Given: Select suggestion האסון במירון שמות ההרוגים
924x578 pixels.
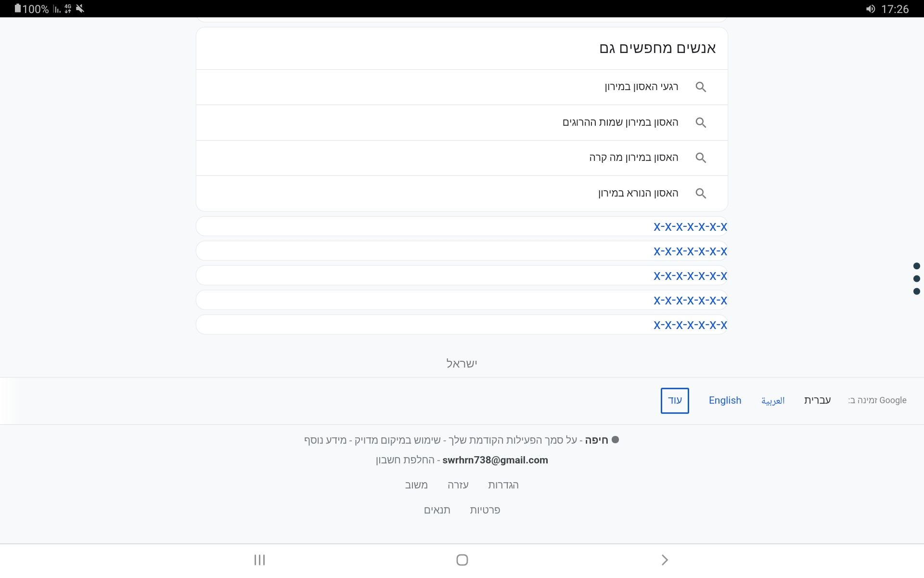Looking at the screenshot, I should click(x=620, y=123).
